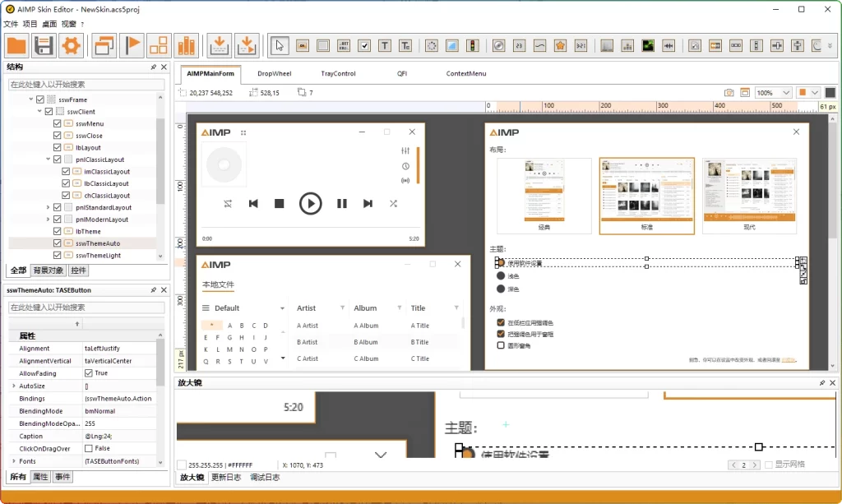Switch to the 背景对象 panel tab

tap(47, 270)
